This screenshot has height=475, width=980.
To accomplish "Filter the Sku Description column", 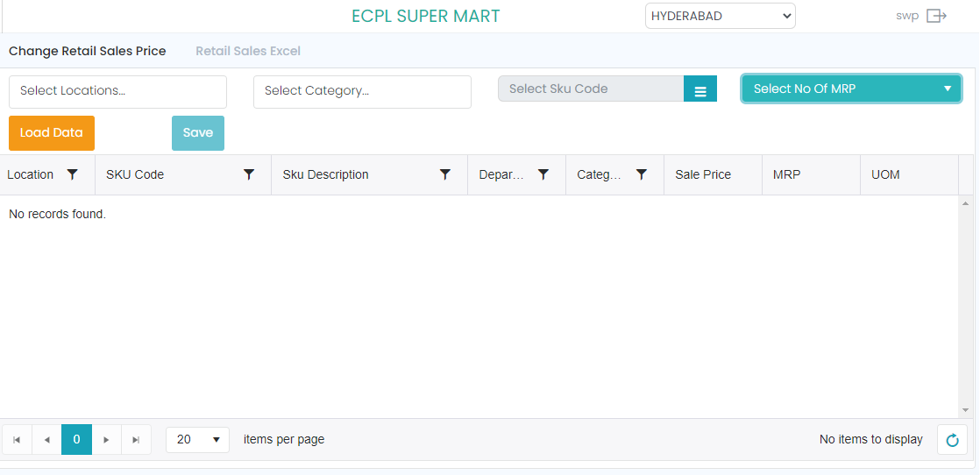I will 445,175.
